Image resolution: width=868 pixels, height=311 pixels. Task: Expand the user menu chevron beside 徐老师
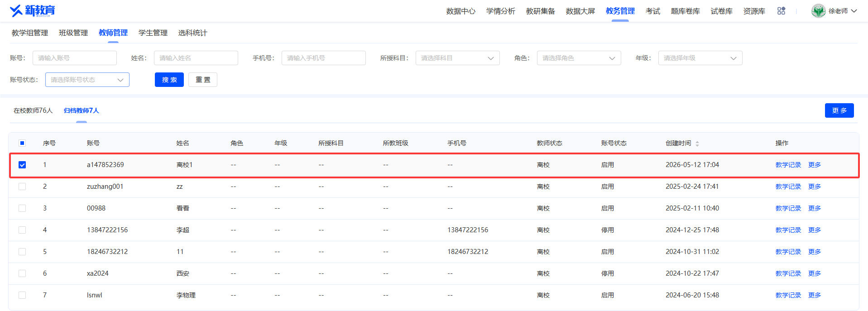[854, 11]
